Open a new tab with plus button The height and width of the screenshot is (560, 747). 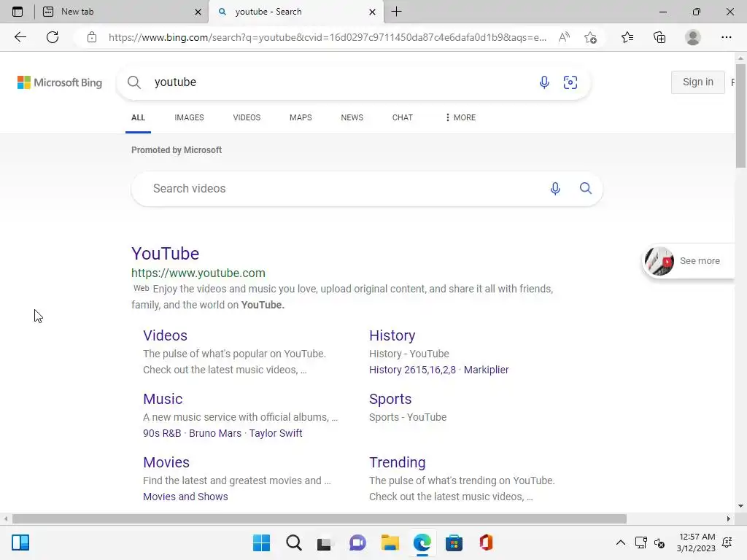pos(396,12)
